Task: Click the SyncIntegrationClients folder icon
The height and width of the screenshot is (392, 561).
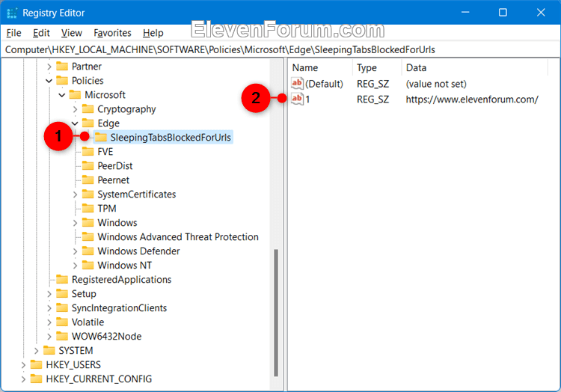Action: [62, 307]
